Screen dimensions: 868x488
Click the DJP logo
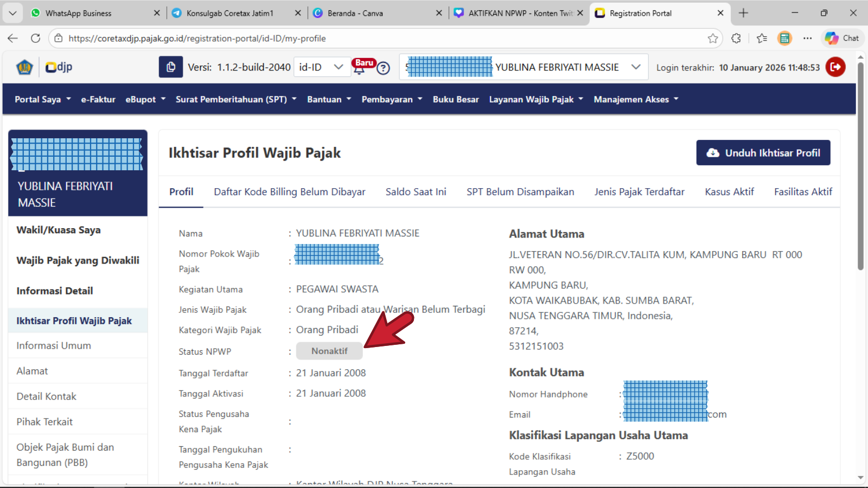point(59,67)
